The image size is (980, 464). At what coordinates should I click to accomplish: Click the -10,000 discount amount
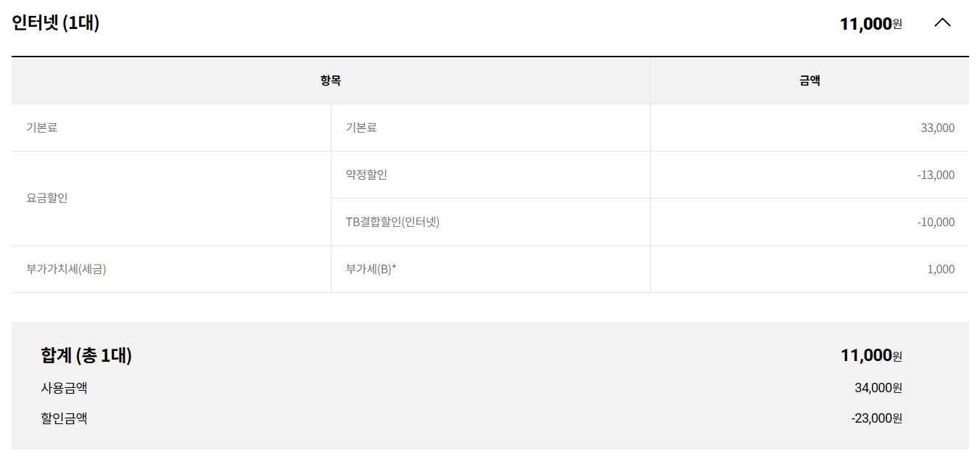coord(935,222)
